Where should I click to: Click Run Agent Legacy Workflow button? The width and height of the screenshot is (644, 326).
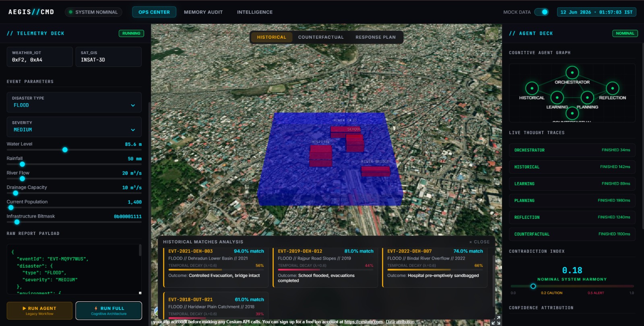39,311
